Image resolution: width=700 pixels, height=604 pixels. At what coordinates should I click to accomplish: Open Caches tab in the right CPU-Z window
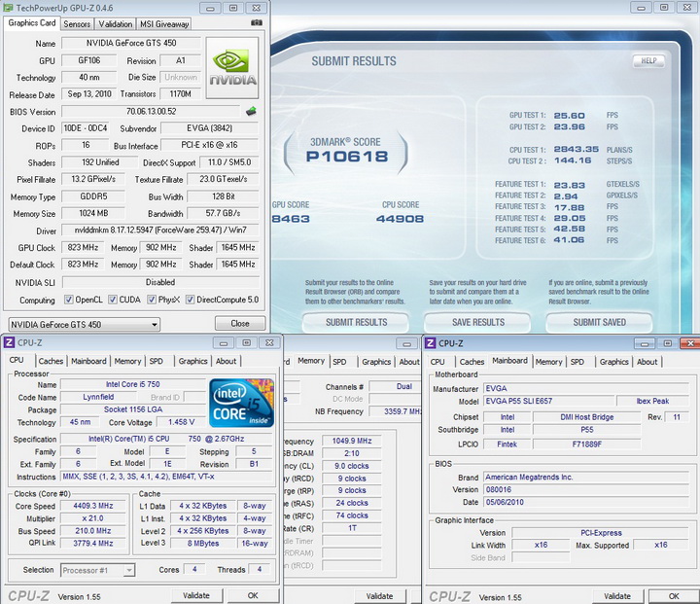click(472, 362)
